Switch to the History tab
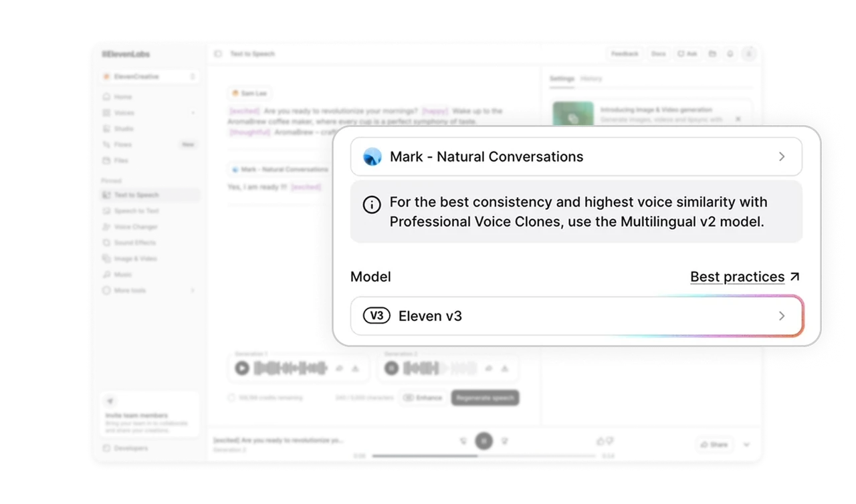 (x=591, y=79)
